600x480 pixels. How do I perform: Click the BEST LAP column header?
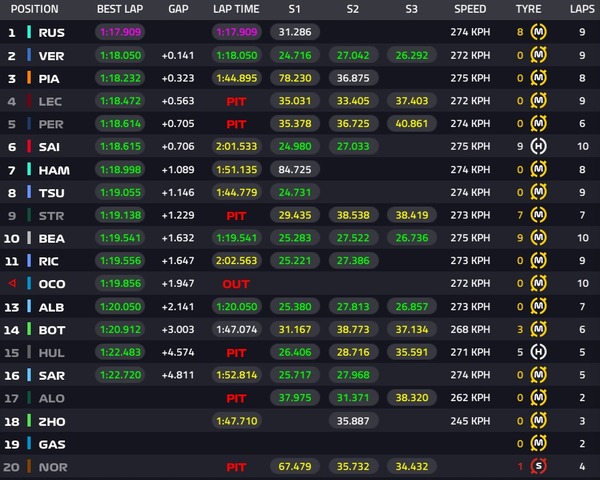pos(121,9)
